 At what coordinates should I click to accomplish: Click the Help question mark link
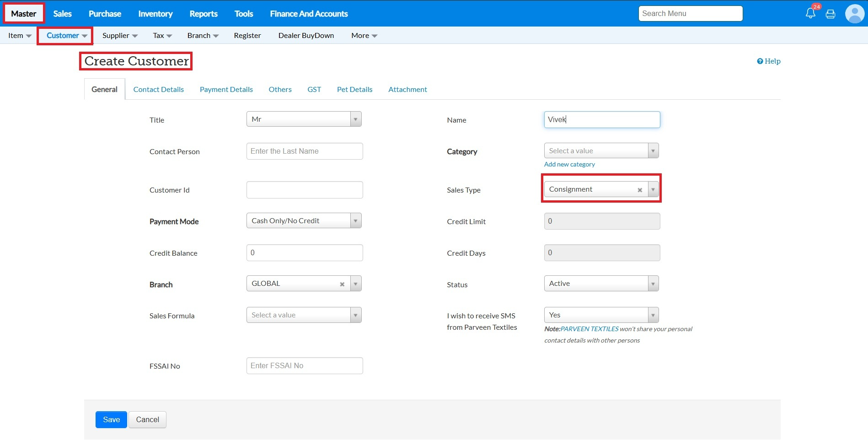point(769,61)
